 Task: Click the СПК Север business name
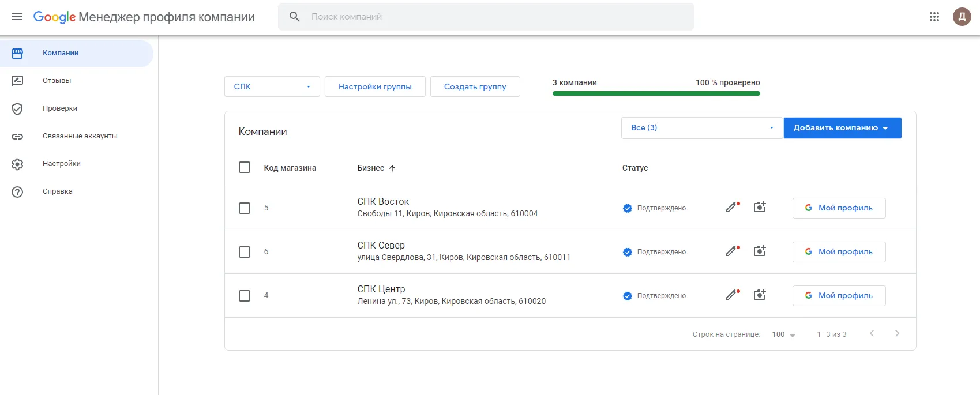pyautogui.click(x=381, y=246)
